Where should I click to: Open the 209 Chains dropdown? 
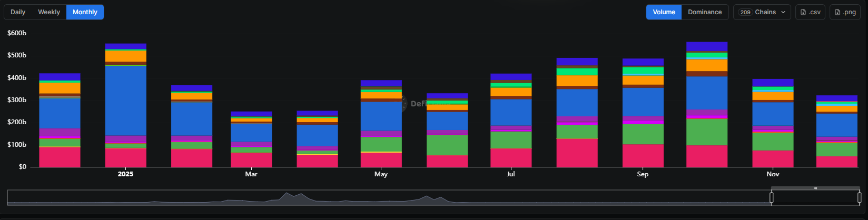(762, 12)
